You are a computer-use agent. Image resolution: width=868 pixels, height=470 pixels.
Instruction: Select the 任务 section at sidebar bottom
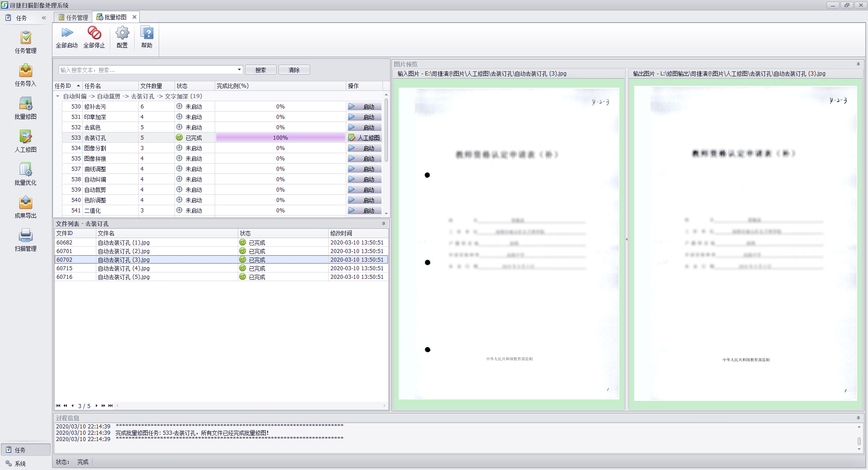(26, 450)
